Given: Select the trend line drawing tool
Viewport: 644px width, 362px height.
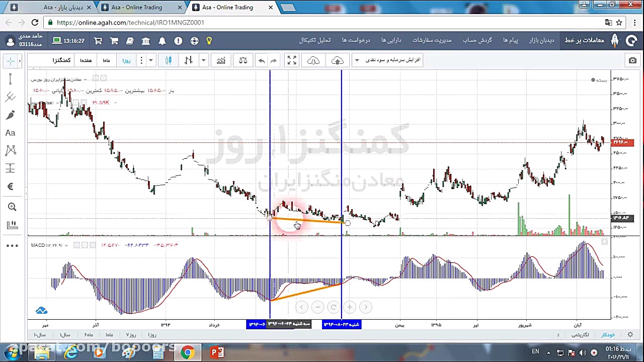Looking at the screenshot, I should click(10, 79).
